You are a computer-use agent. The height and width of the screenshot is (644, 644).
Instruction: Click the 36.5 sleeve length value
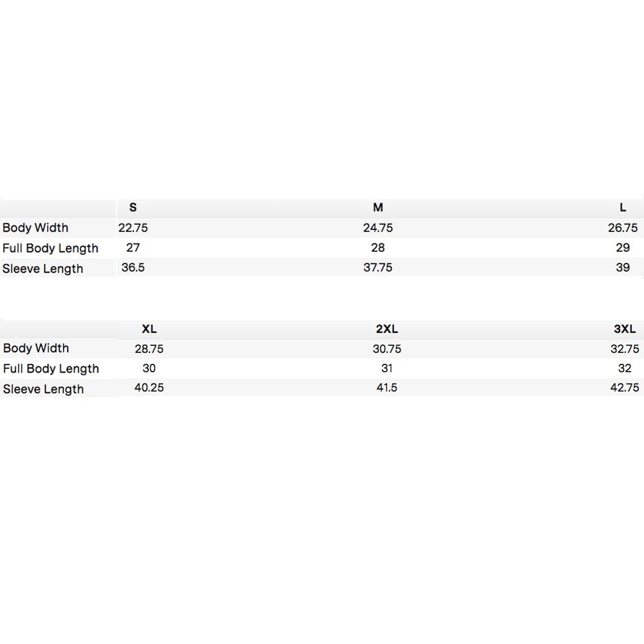point(133,267)
